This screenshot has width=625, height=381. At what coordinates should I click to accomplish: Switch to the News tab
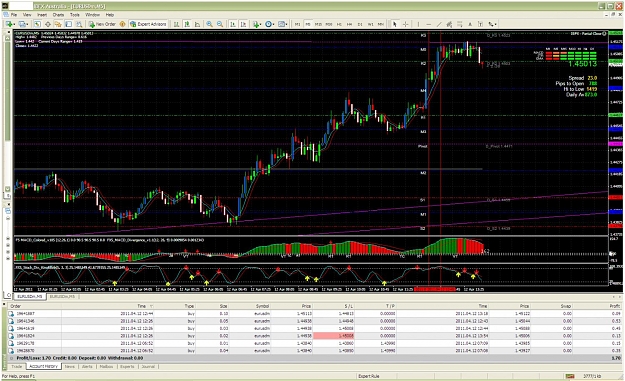(70, 366)
